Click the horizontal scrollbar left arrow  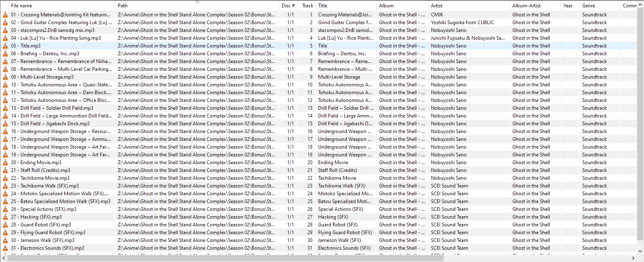(3, 258)
